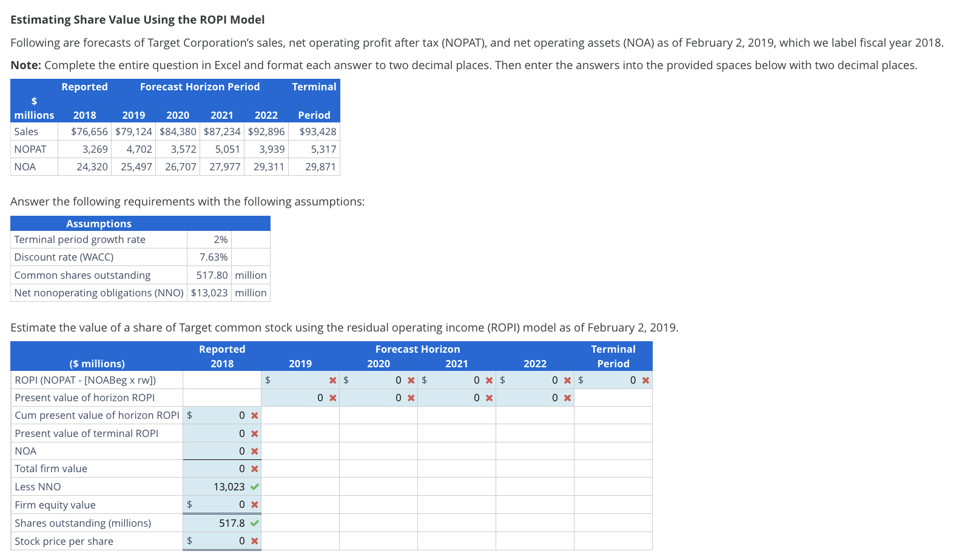Click the red X on Firm equity value row

255,505
